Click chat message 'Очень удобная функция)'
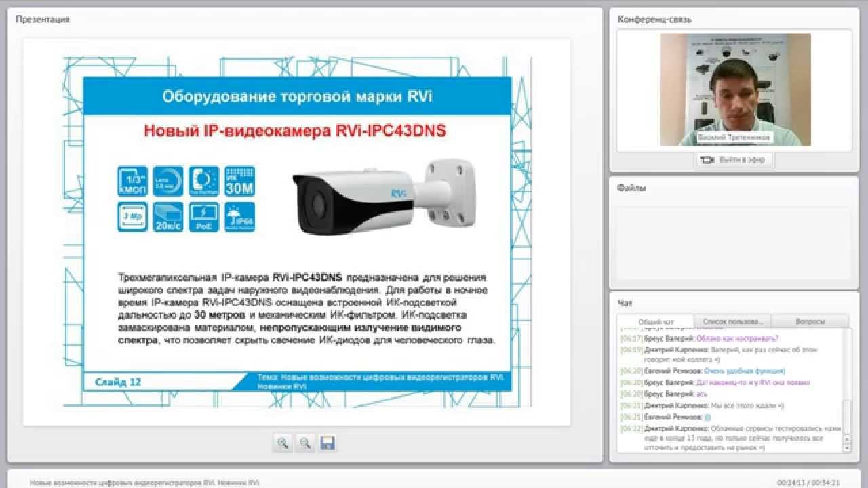868x488 pixels. (x=744, y=371)
